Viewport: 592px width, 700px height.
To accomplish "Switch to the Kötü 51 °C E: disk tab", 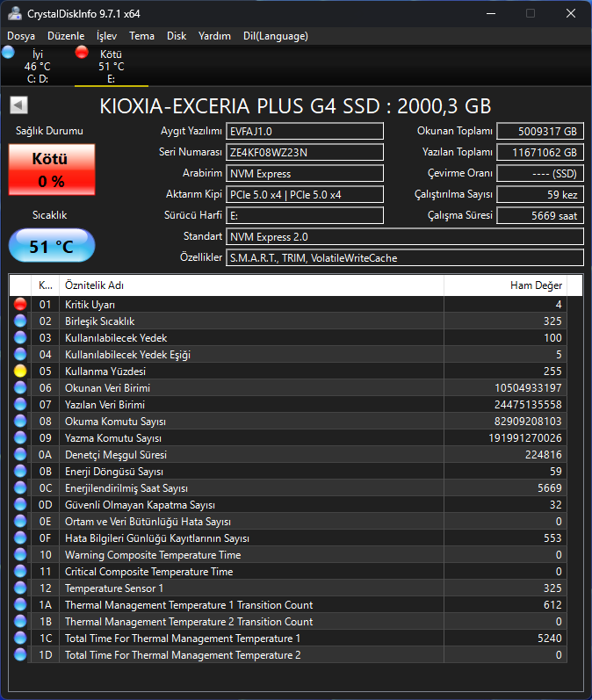I will coord(112,66).
